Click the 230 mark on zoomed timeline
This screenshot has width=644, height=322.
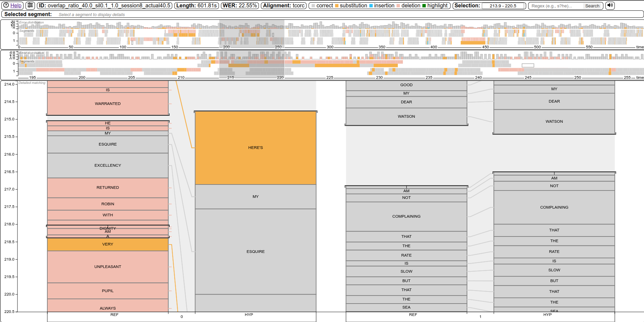(379, 77)
